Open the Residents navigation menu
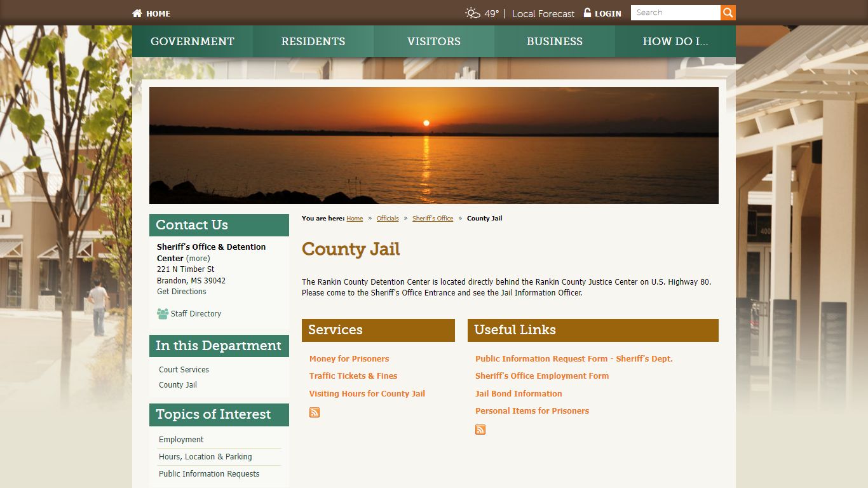This screenshot has height=488, width=868. [313, 41]
